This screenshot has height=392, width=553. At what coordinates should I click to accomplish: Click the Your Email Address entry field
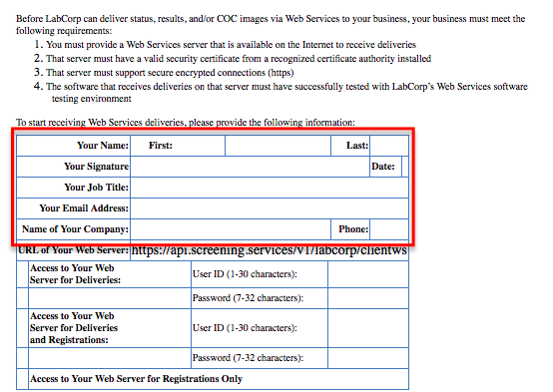click(270, 208)
